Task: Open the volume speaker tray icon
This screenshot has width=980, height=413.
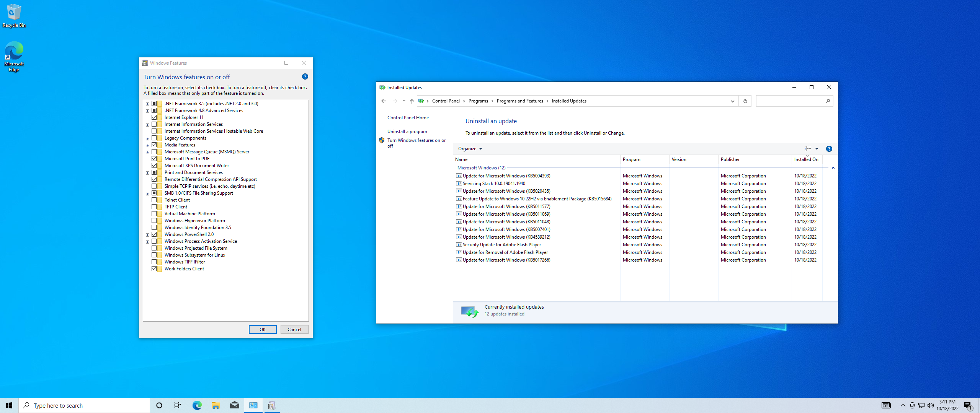Action: click(931, 405)
